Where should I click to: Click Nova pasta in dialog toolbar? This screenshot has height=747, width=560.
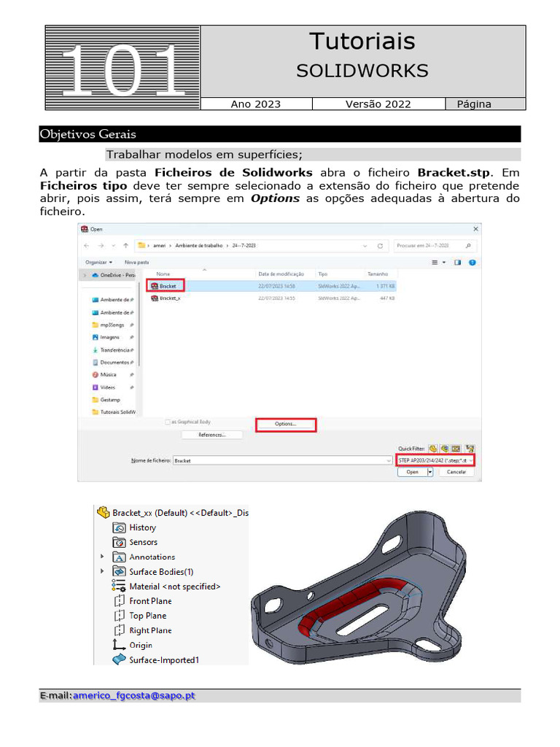tap(136, 262)
